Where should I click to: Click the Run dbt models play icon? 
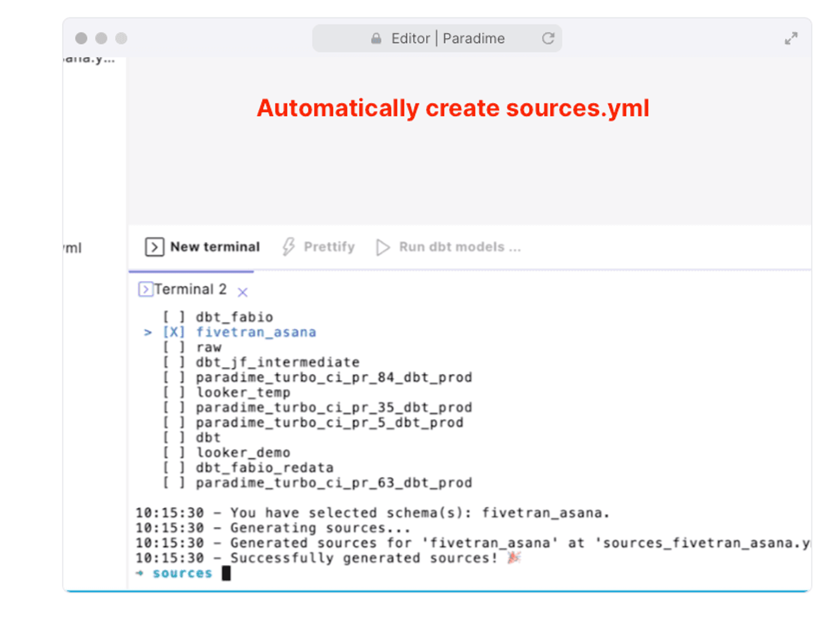pyautogui.click(x=383, y=247)
